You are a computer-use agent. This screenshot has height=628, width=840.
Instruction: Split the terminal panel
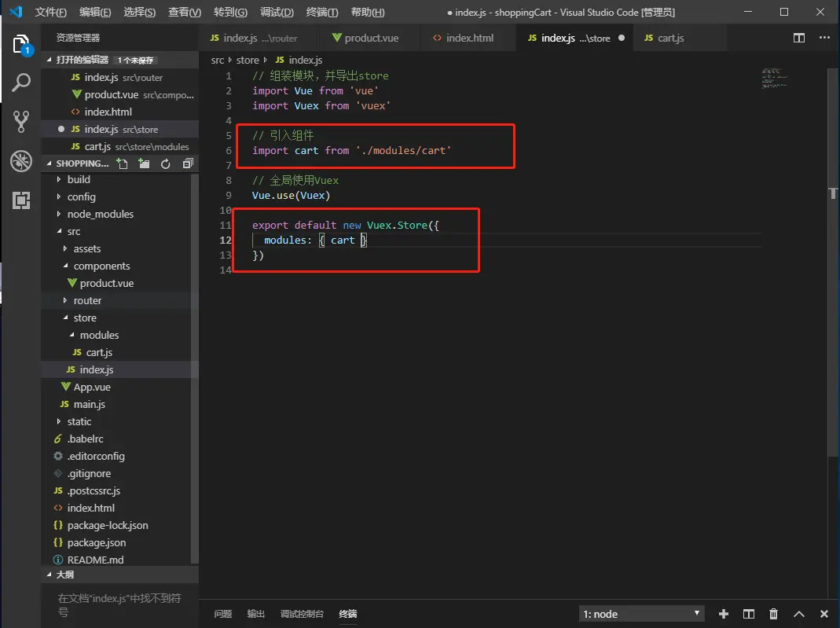(x=749, y=614)
